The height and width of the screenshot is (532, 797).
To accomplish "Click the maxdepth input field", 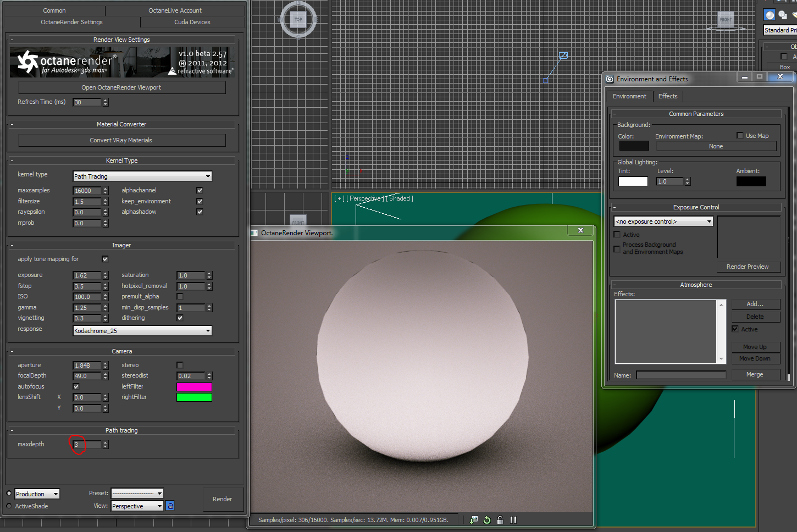I will click(87, 445).
